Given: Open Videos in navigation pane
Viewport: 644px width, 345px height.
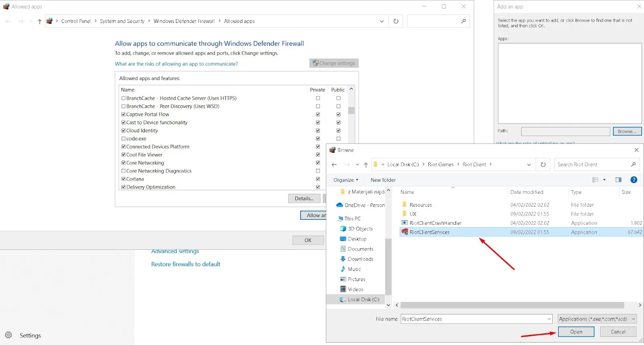Looking at the screenshot, I should click(352, 289).
